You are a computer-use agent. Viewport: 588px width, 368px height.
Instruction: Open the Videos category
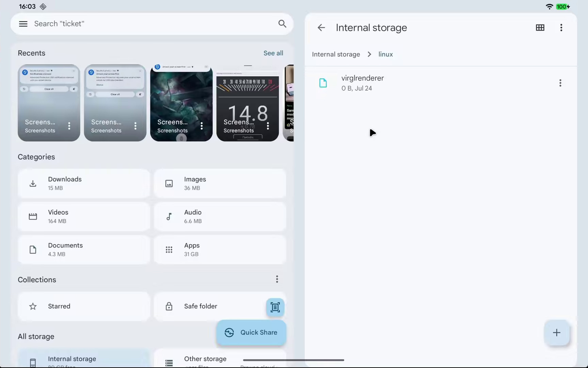click(84, 216)
